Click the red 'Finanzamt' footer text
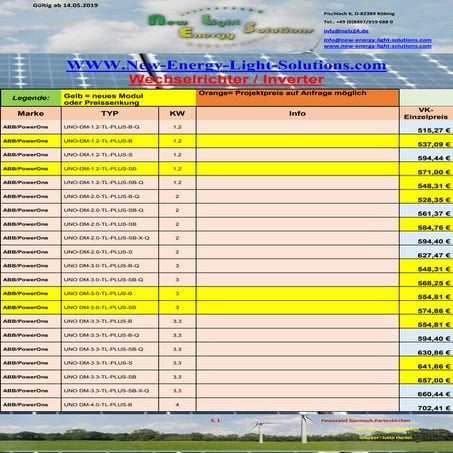Screen dimensions: 453x453 click(x=366, y=421)
